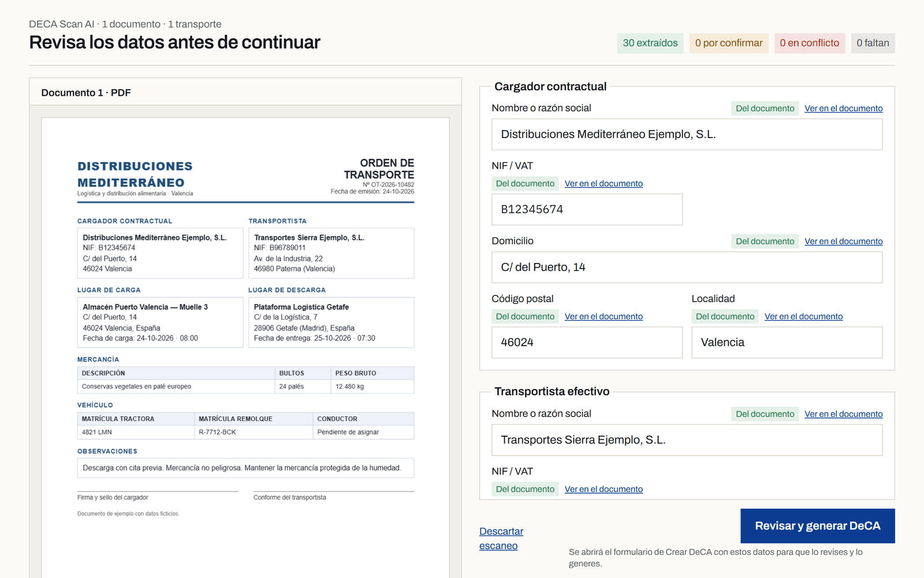This screenshot has height=578, width=924.
Task: Open Ver en el documento for Cargador Nombre
Action: tap(844, 108)
